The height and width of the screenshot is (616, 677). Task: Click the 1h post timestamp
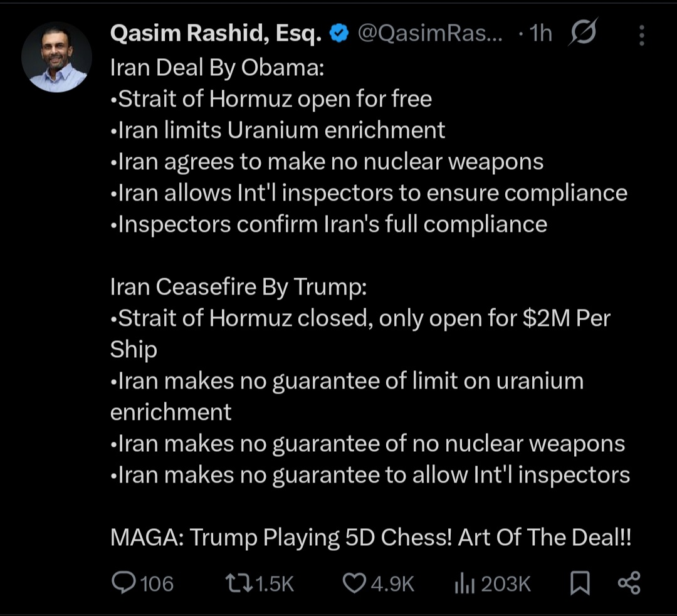540,34
